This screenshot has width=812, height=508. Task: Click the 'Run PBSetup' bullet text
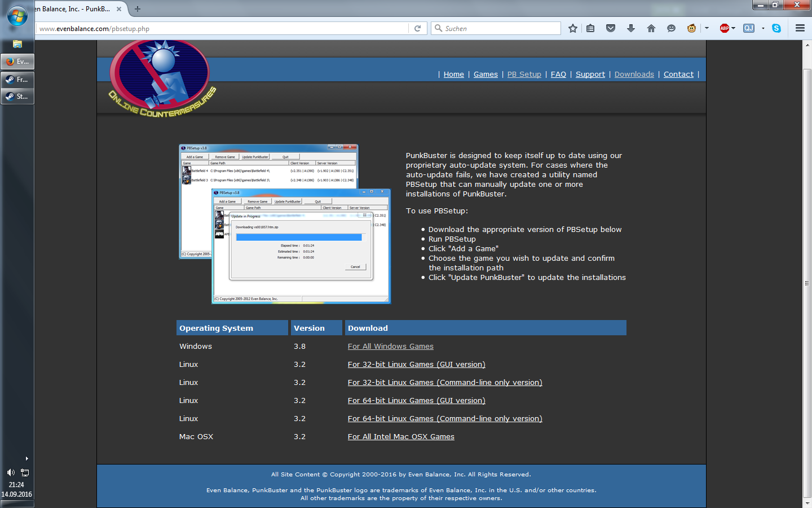[x=452, y=239]
